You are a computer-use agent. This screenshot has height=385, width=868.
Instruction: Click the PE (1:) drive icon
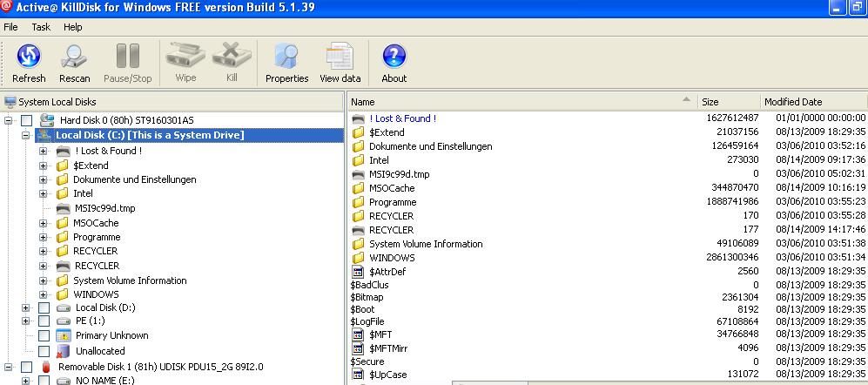click(64, 321)
